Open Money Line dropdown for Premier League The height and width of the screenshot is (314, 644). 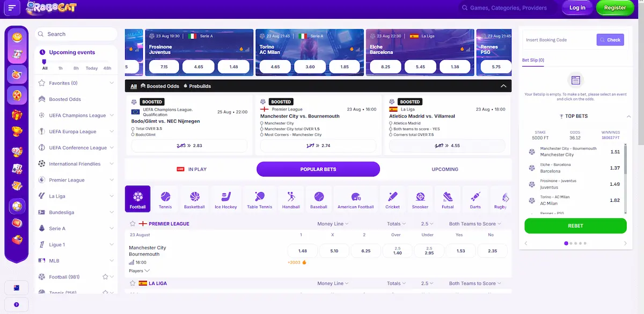pos(333,224)
